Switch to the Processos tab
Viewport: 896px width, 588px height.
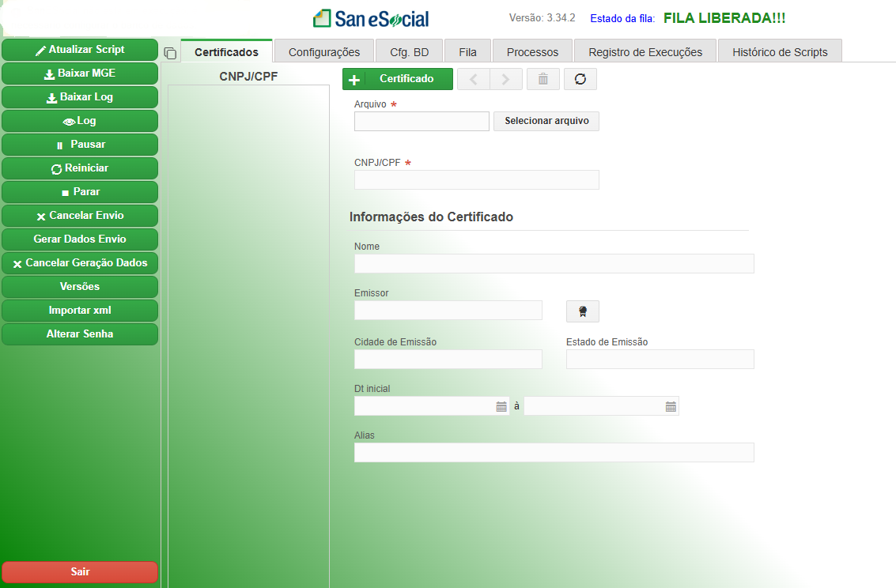532,52
